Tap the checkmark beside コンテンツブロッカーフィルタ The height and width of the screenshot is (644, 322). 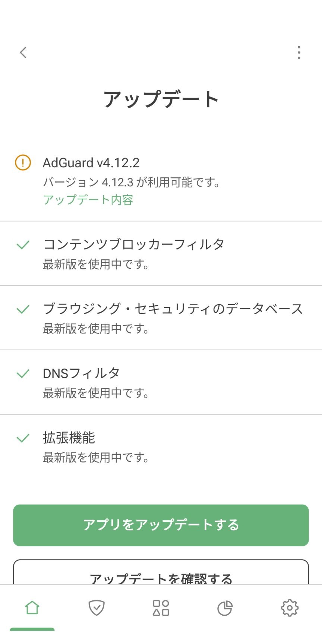pos(23,245)
